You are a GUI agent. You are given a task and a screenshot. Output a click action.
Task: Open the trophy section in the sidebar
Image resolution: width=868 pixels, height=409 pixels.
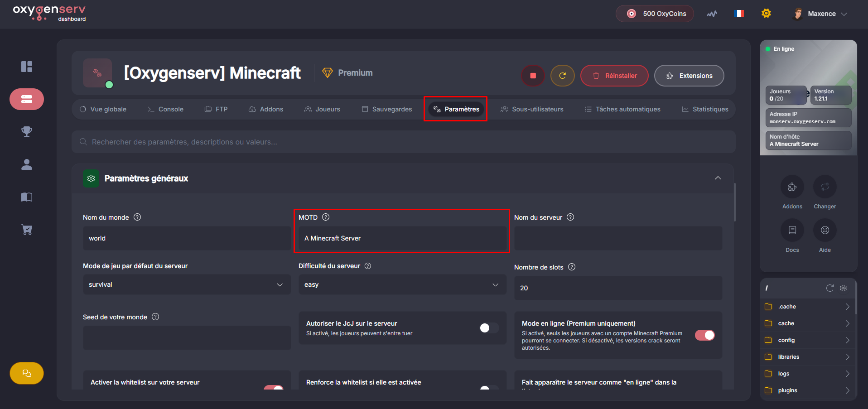tap(27, 132)
